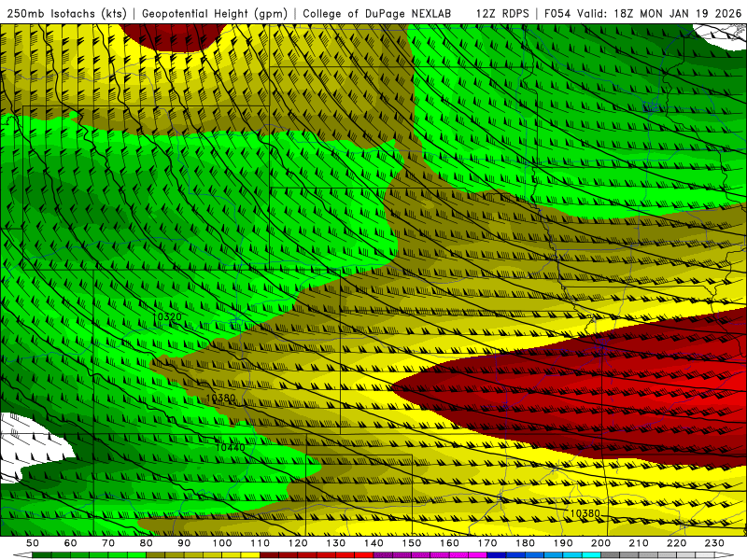This screenshot has width=747, height=560.
Task: Click the 'Geopotential Height (gpm)' title text
Action: 215,13
